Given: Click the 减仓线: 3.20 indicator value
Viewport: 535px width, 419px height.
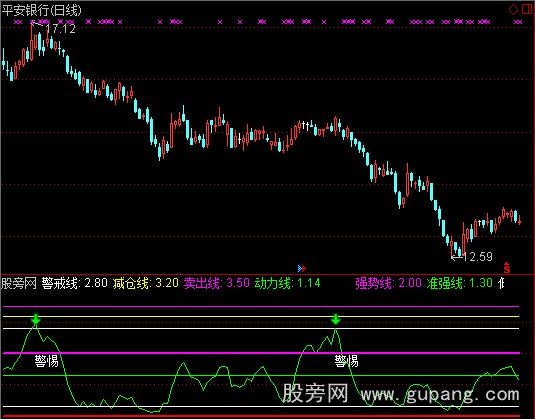Looking at the screenshot, I should [146, 283].
